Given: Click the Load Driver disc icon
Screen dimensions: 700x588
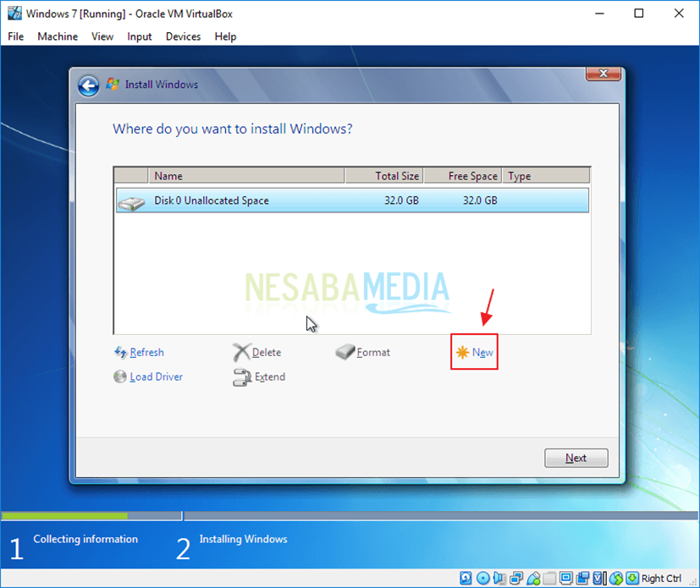Looking at the screenshot, I should tap(120, 377).
